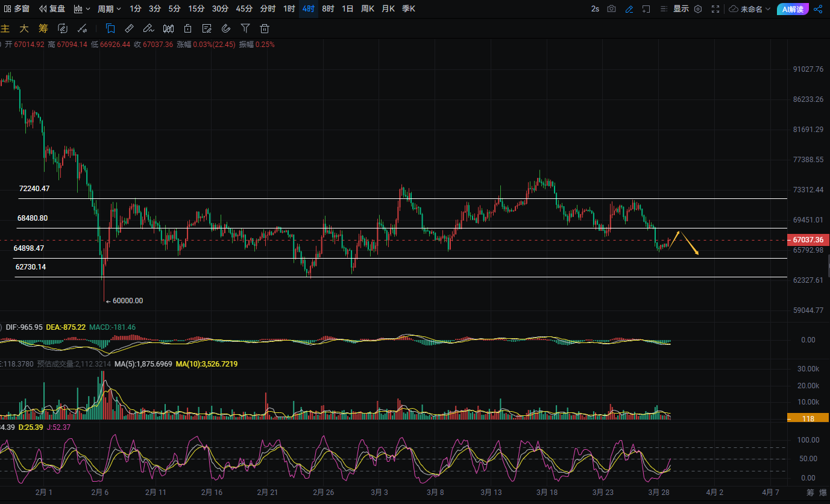Toggle the 主 indicator button
This screenshot has height=504, width=830.
click(x=5, y=28)
